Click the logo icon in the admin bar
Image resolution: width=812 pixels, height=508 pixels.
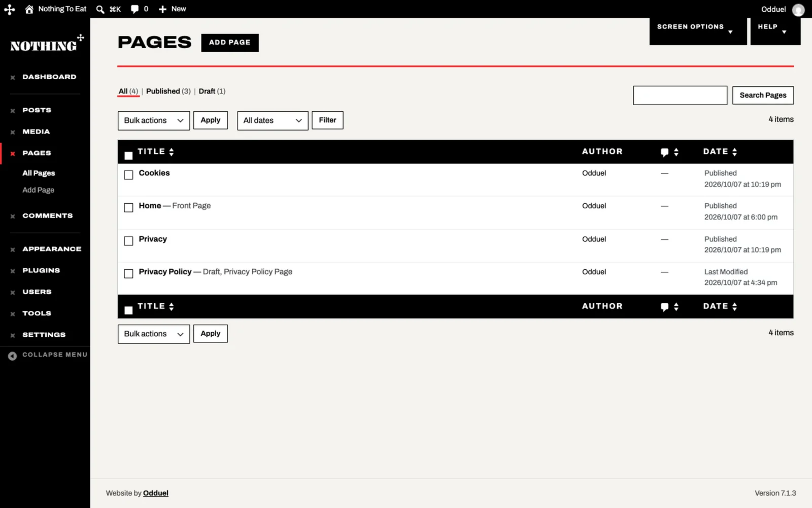coord(9,9)
